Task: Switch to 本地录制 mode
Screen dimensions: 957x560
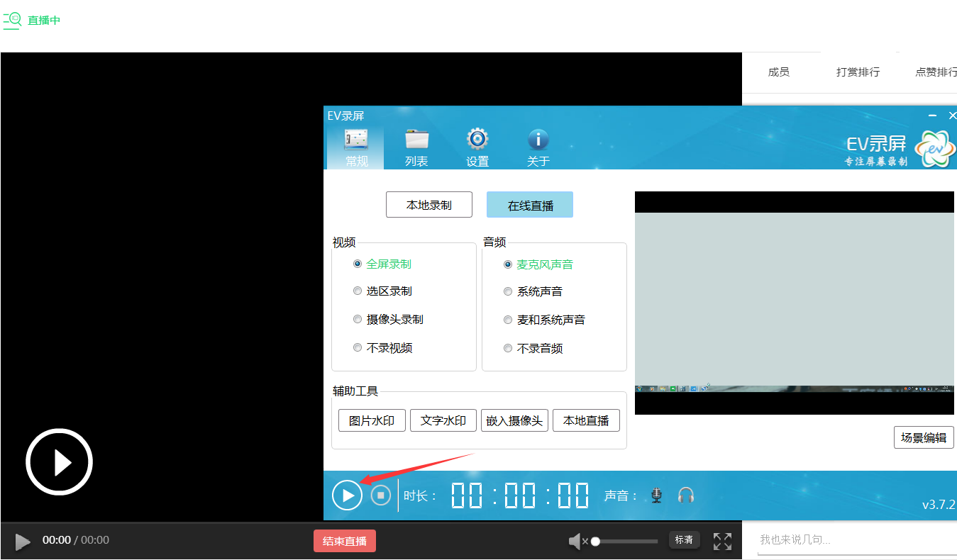Action: click(429, 205)
